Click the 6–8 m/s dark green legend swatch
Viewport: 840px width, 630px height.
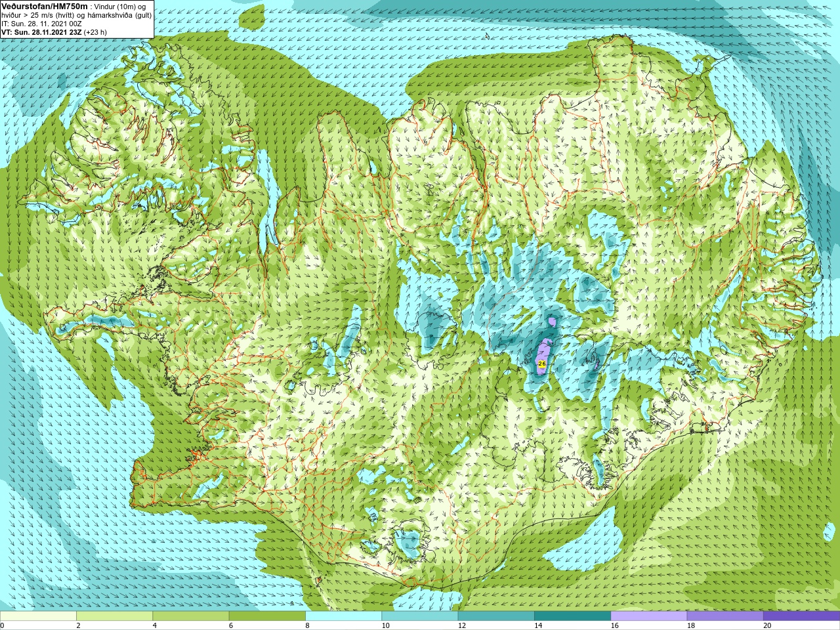[x=267, y=616]
